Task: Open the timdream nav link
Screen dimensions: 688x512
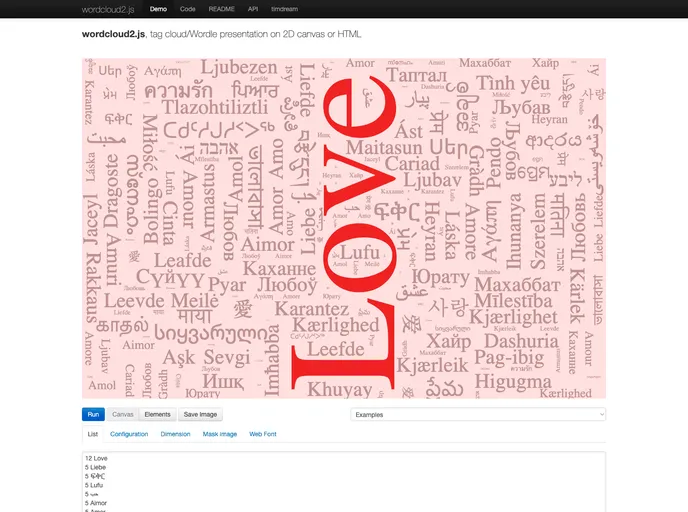Action: point(284,9)
